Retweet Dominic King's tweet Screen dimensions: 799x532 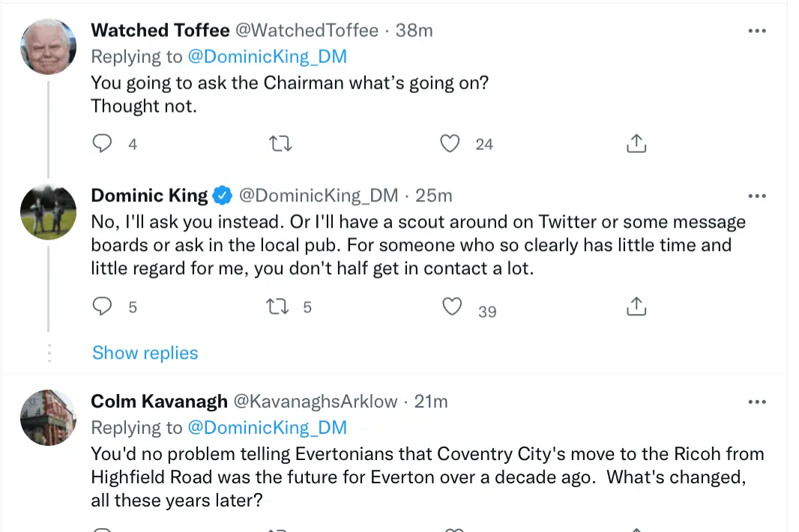[279, 306]
